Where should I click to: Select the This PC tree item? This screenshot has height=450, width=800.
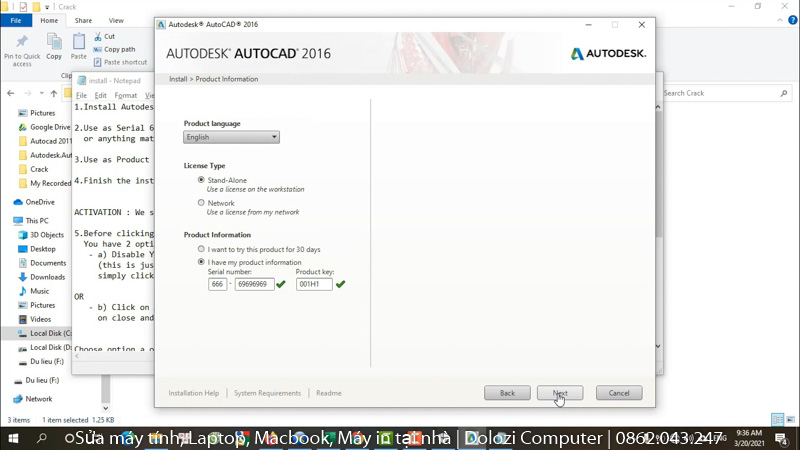click(36, 220)
